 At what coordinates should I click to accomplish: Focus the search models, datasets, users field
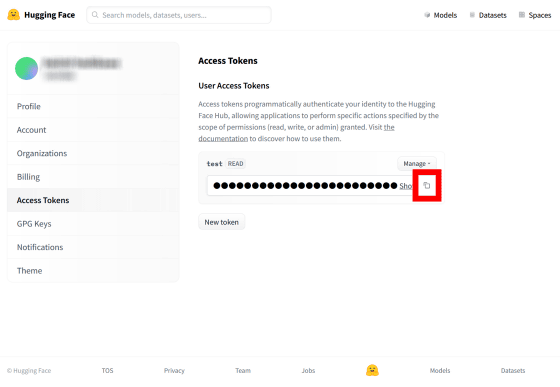click(x=179, y=15)
